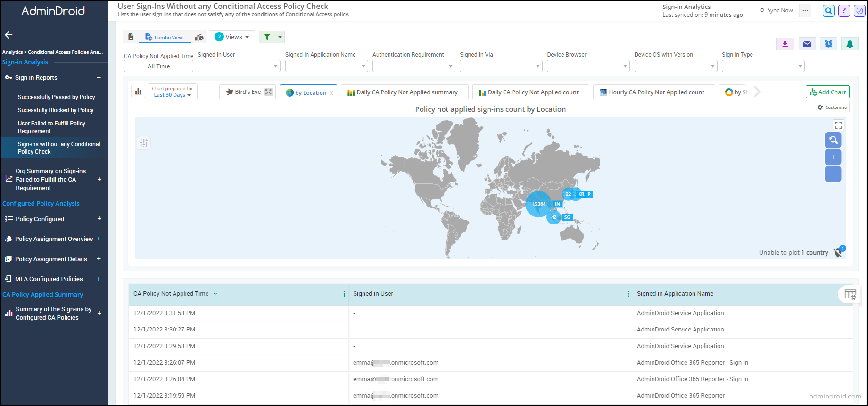Screen dimensions: 868x406
Task: Expand the map to fullscreen
Action: tap(838, 125)
